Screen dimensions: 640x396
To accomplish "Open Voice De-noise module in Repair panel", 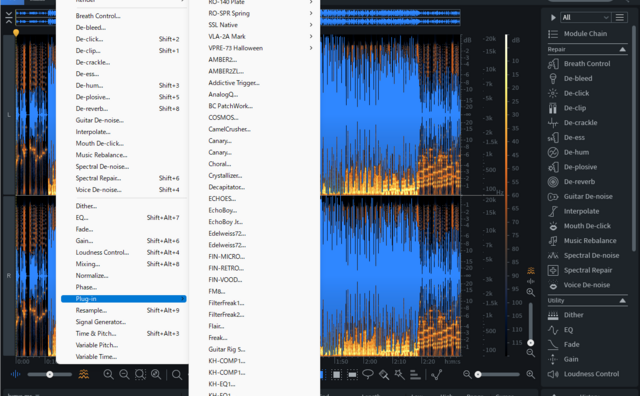I will point(587,285).
